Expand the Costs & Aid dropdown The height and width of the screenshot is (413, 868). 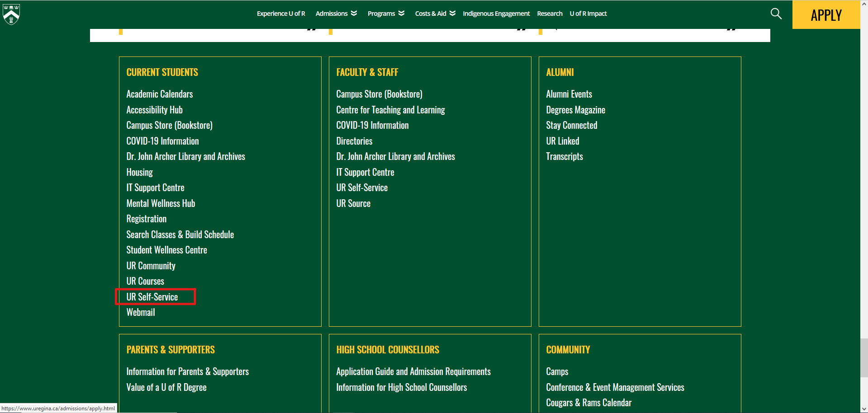click(x=435, y=14)
